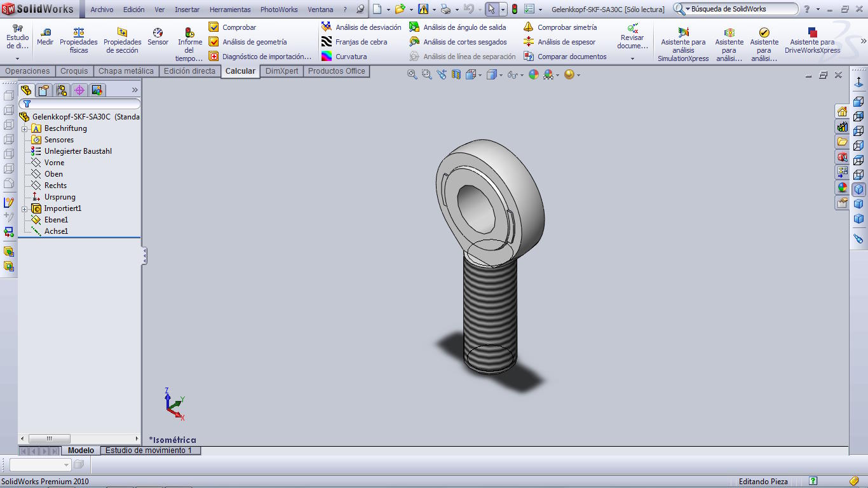Click the print icon in title bar
This screenshot has width=868, height=488.
click(445, 9)
